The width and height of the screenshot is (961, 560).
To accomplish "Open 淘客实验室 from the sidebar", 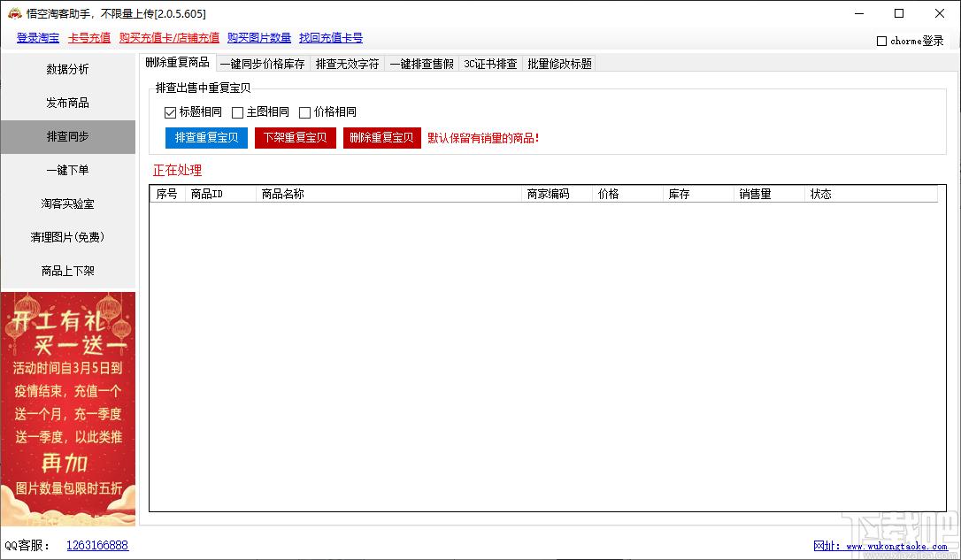I will (68, 203).
